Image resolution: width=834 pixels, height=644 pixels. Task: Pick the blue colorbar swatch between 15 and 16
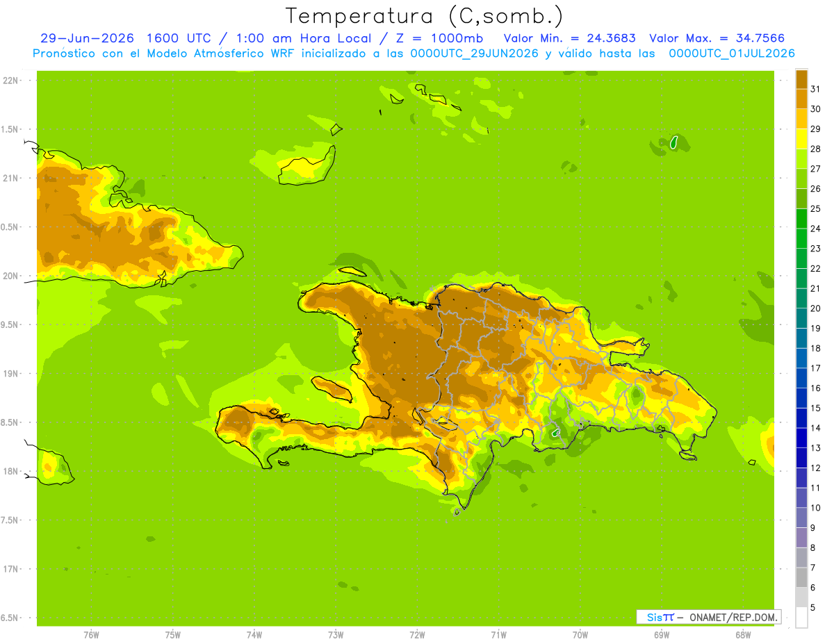pyautogui.click(x=801, y=398)
